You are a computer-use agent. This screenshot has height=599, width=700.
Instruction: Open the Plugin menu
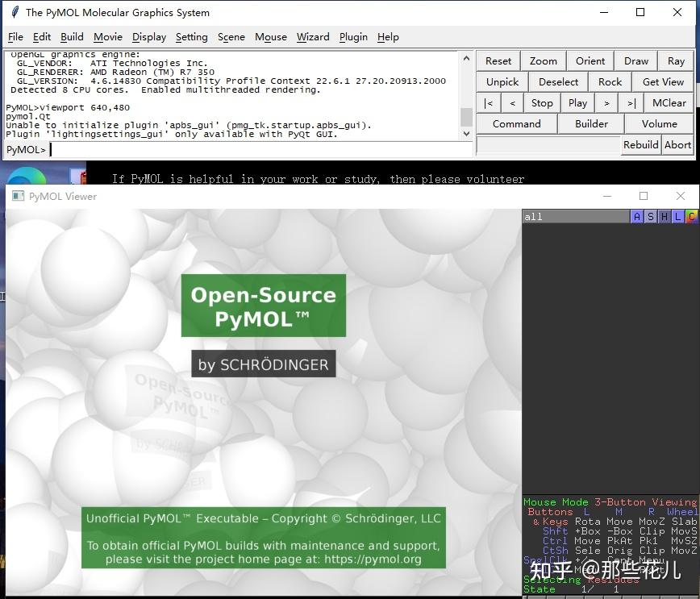pyautogui.click(x=353, y=37)
